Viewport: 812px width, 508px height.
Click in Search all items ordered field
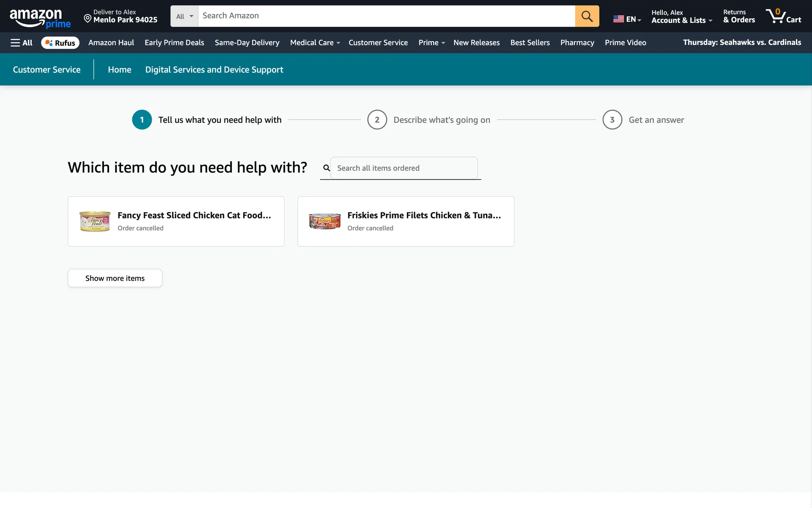[x=403, y=168]
